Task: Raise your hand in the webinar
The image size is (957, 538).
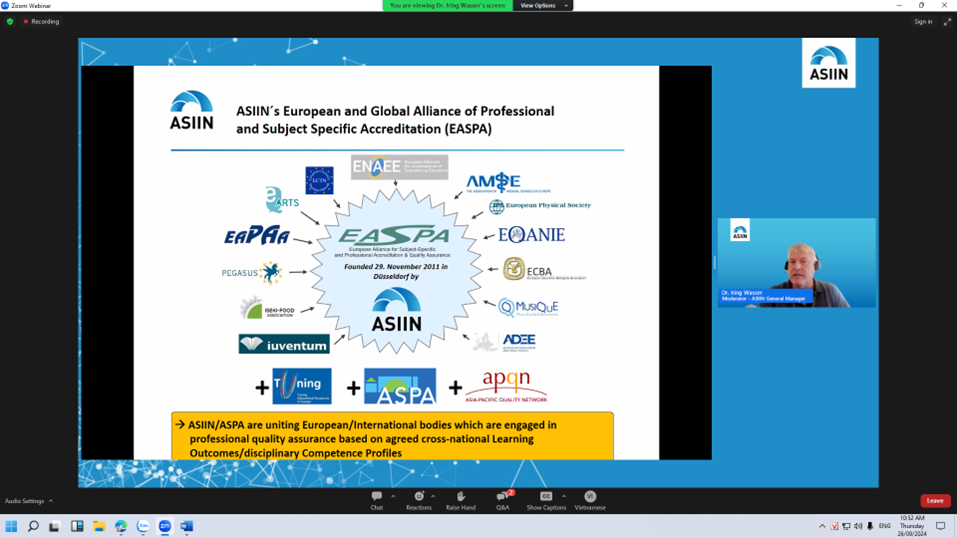Action: (460, 500)
